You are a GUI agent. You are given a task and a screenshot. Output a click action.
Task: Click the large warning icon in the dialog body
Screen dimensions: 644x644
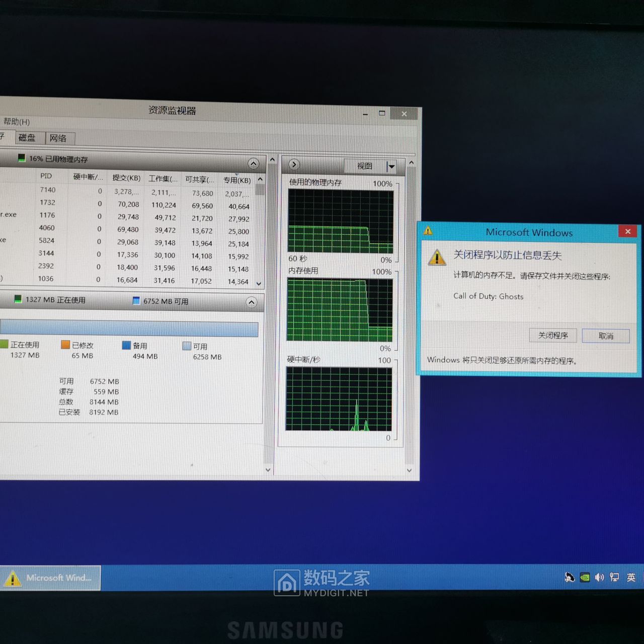[437, 257]
